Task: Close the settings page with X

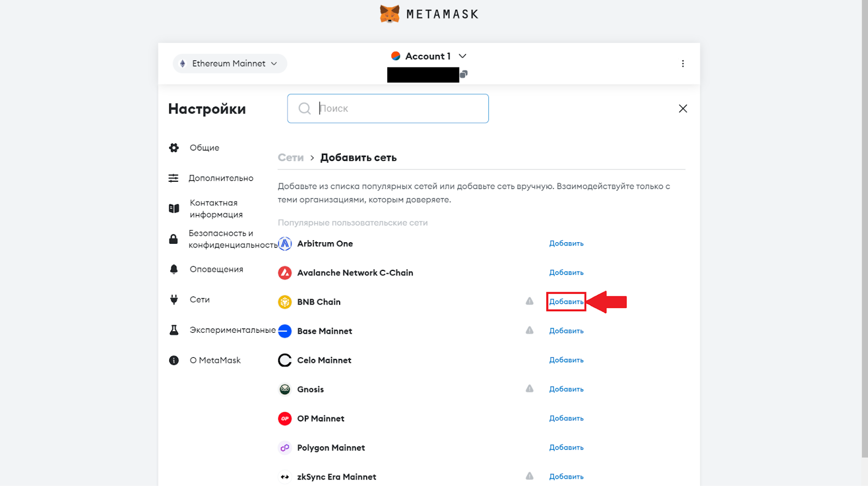Action: click(x=682, y=109)
